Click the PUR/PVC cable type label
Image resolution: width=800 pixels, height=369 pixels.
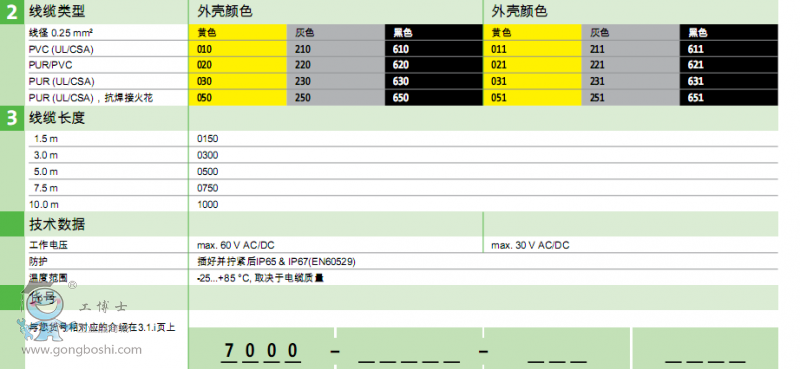51,65
